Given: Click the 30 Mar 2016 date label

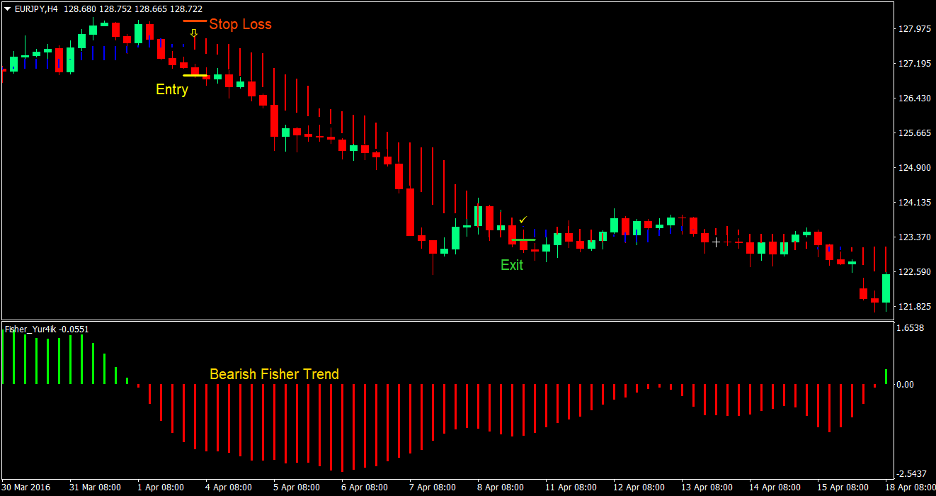Looking at the screenshot, I should (27, 486).
